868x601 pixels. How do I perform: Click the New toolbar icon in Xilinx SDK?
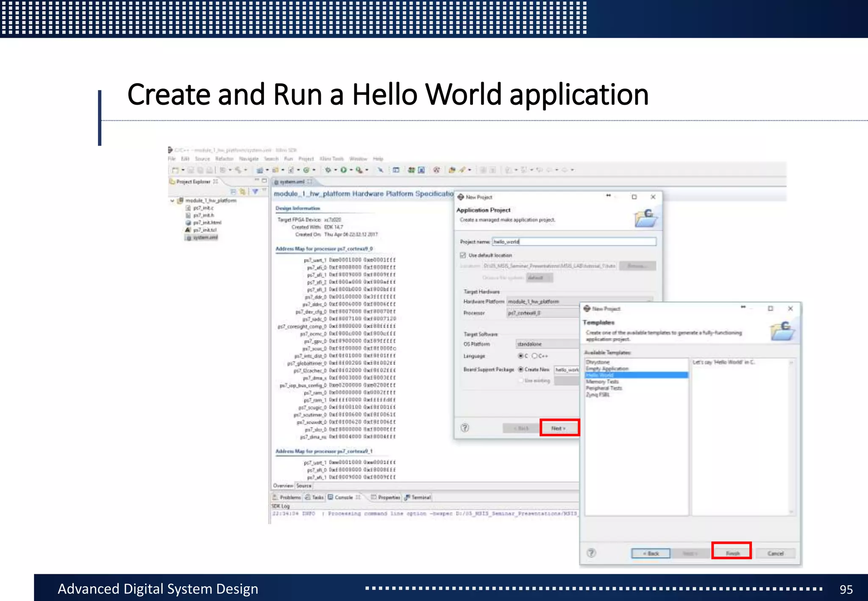click(x=175, y=170)
